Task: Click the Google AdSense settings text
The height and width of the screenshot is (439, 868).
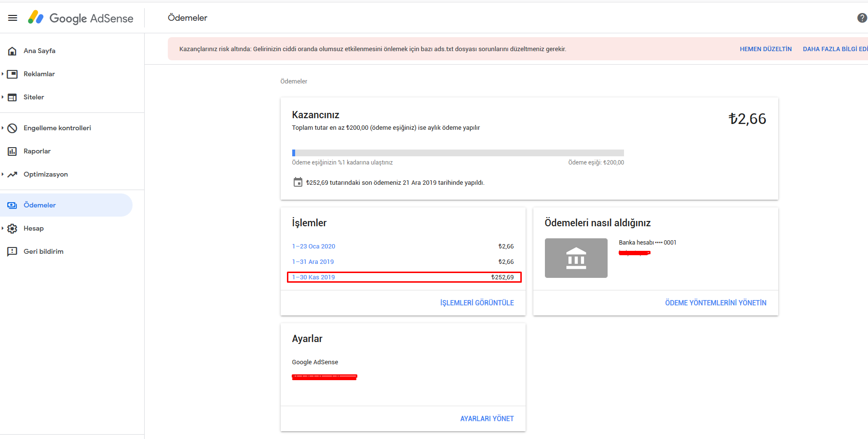Action: click(x=315, y=362)
